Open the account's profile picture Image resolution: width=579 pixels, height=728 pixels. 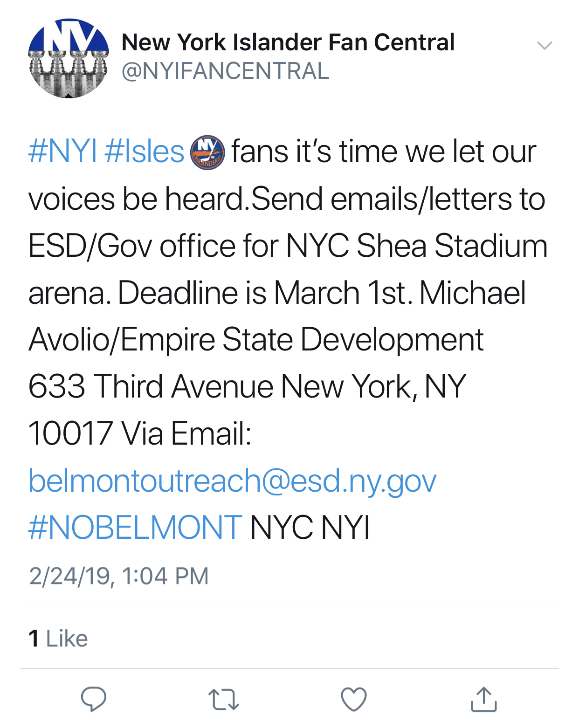69,58
